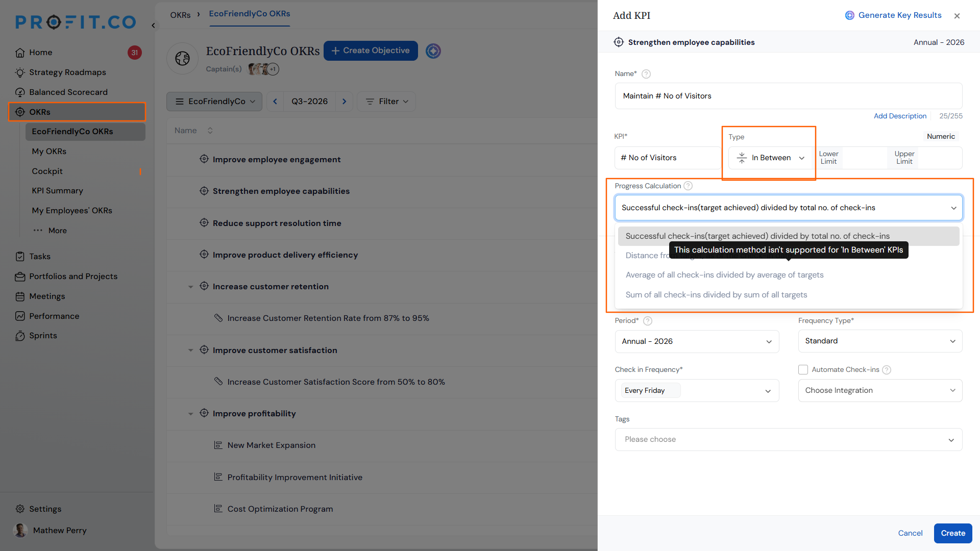Collapse the Increase customer retention objective

tap(190, 287)
